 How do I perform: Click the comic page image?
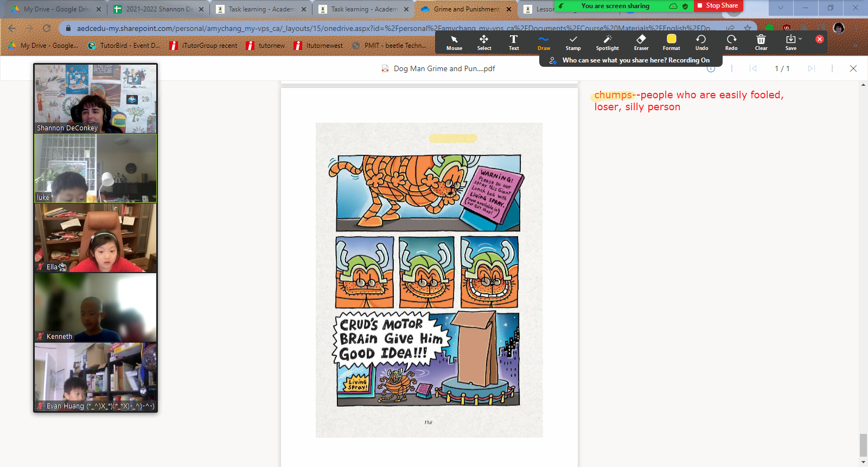[429, 280]
